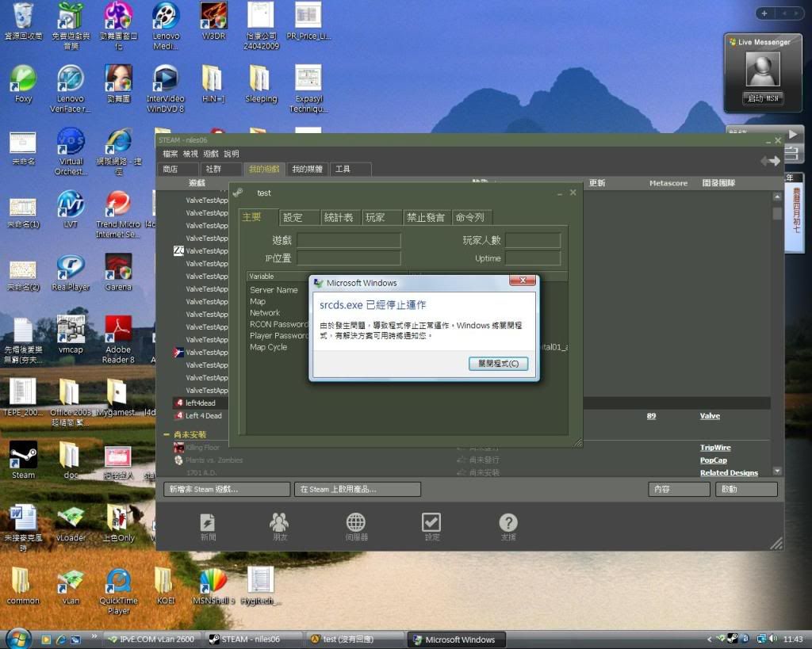Screen dimensions: 812x649
Task: Click the games list scroll down arrow
Action: (x=776, y=471)
